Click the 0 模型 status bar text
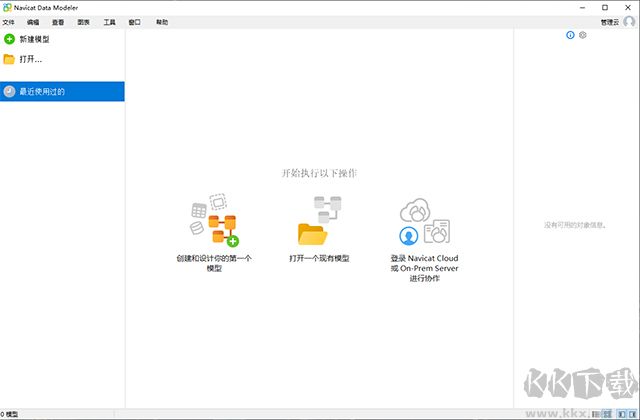The image size is (640, 420). point(9,414)
